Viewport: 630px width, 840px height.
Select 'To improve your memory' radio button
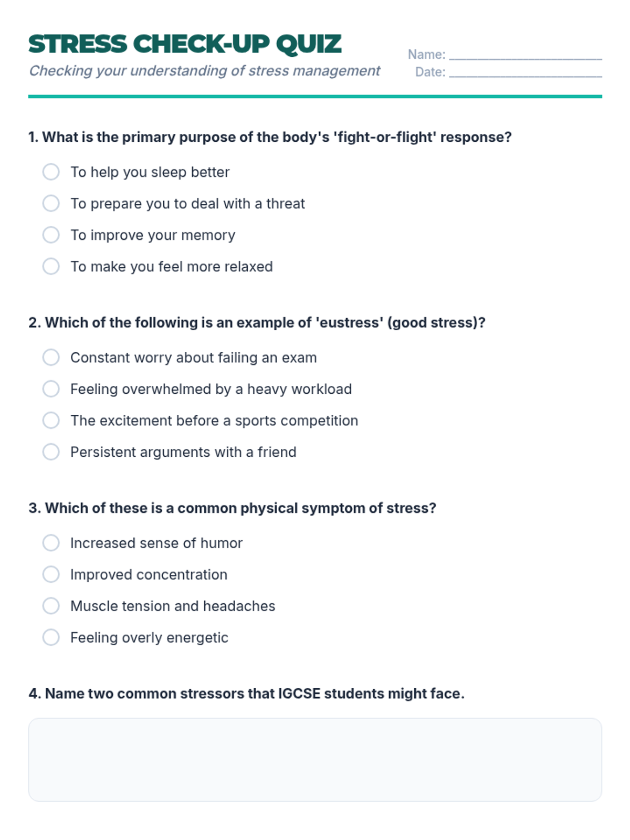(x=51, y=235)
